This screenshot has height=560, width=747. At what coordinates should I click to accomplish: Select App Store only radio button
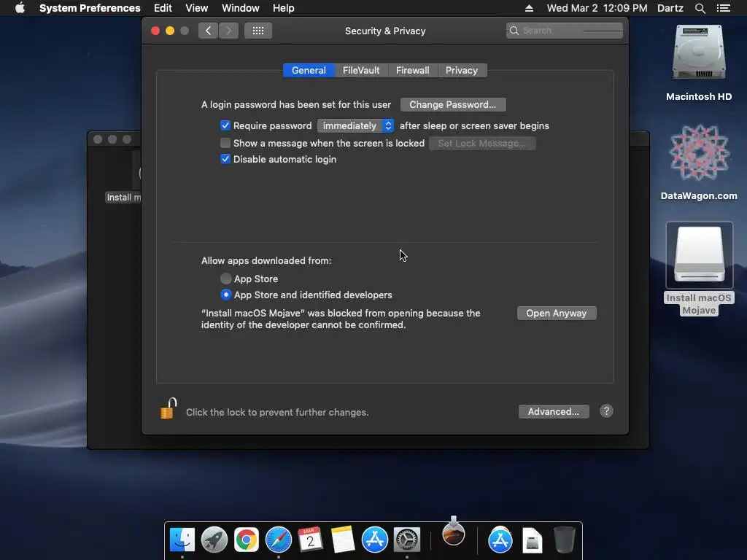pos(226,279)
